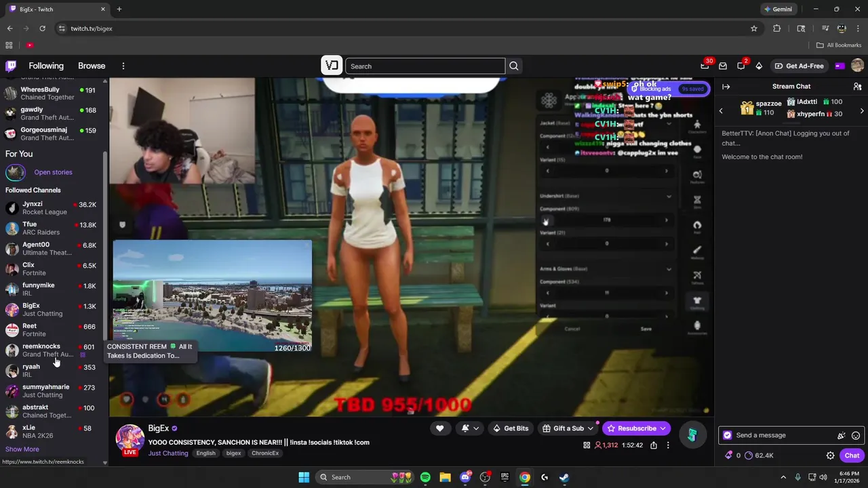Open the Following tab
Screen dimensions: 868x488
(46, 66)
